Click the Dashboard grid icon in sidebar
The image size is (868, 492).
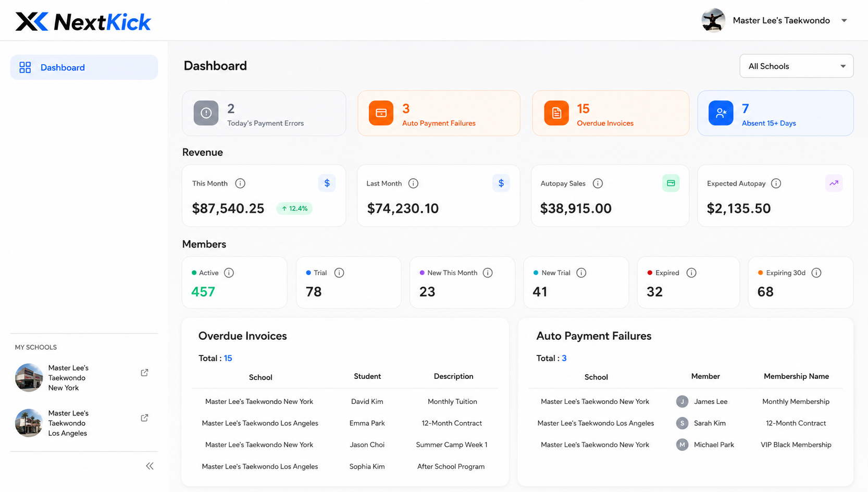[25, 67]
